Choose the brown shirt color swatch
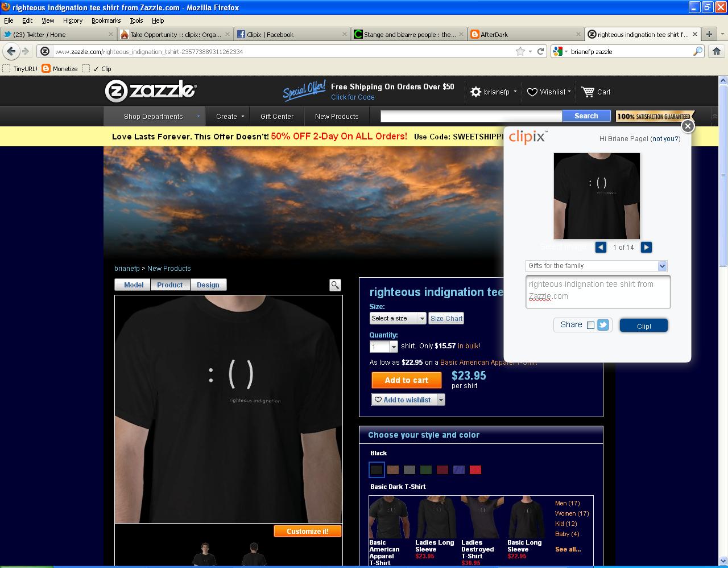The width and height of the screenshot is (728, 568). point(393,470)
